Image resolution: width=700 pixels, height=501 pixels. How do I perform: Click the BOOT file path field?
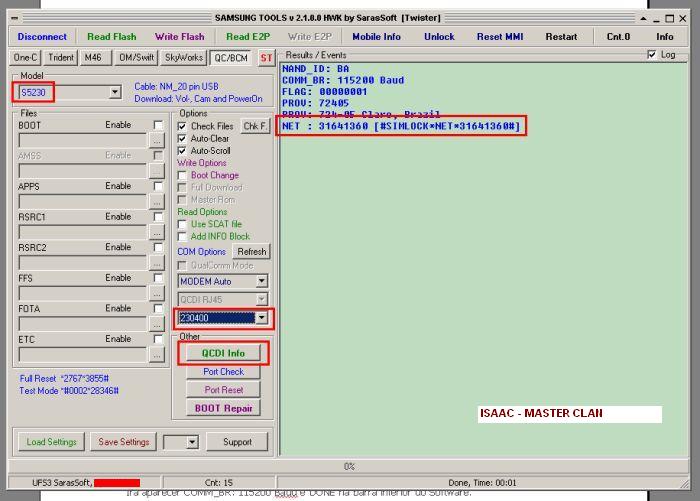point(83,141)
